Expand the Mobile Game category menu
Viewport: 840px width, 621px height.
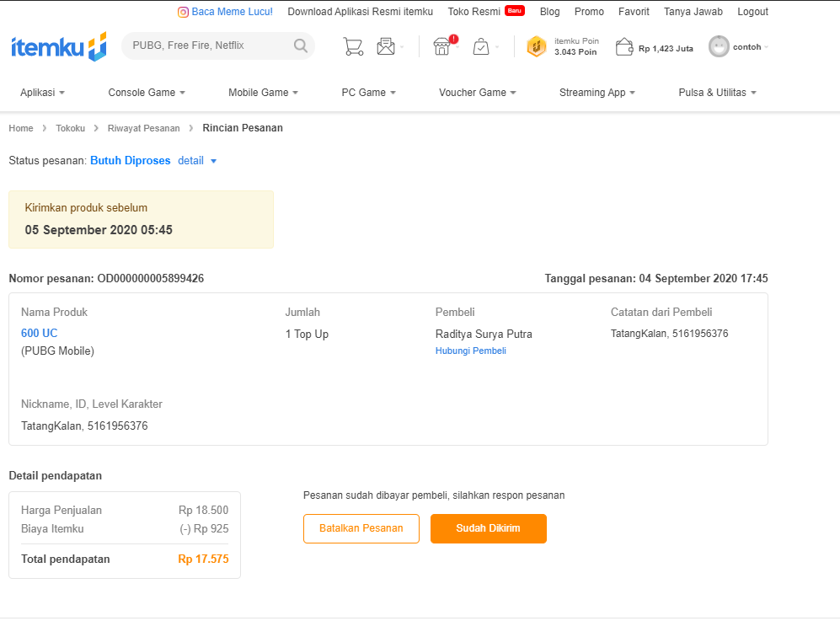coord(264,93)
